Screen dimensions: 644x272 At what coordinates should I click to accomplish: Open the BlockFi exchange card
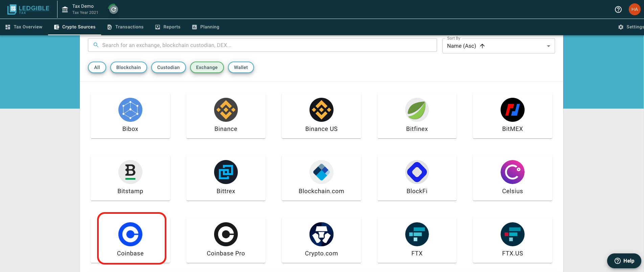(417, 178)
